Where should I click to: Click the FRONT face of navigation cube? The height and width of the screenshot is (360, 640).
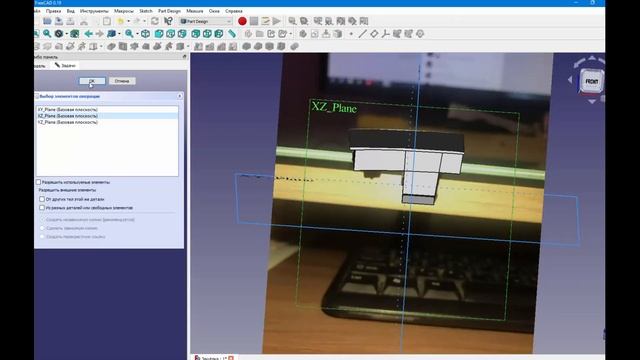pos(591,81)
